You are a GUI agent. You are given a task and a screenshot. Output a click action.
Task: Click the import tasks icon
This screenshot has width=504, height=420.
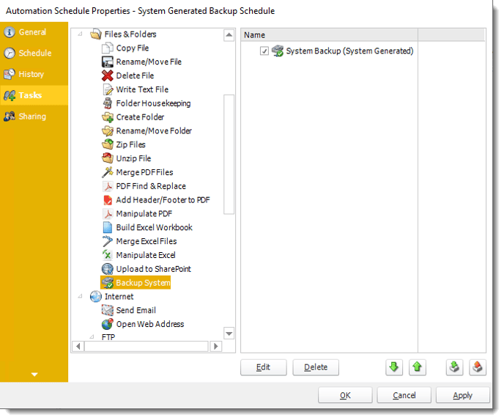point(454,367)
